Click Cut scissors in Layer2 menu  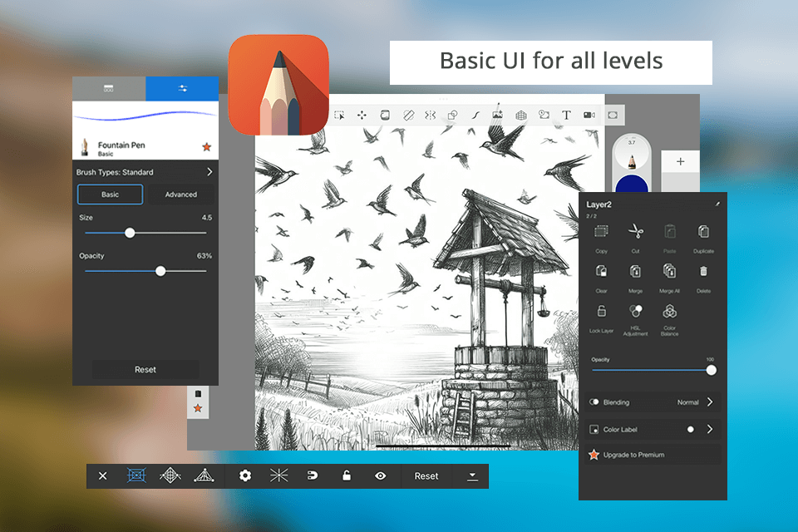click(636, 239)
